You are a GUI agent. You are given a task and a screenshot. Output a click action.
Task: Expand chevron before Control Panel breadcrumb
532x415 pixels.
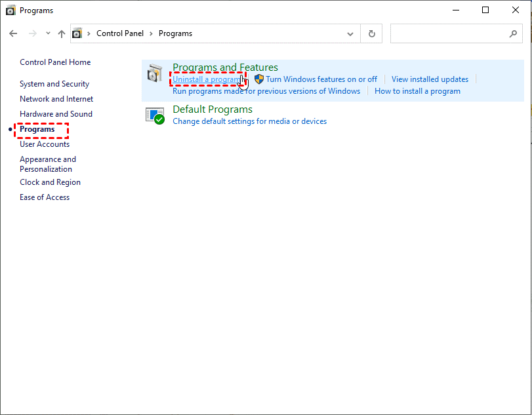(x=89, y=33)
